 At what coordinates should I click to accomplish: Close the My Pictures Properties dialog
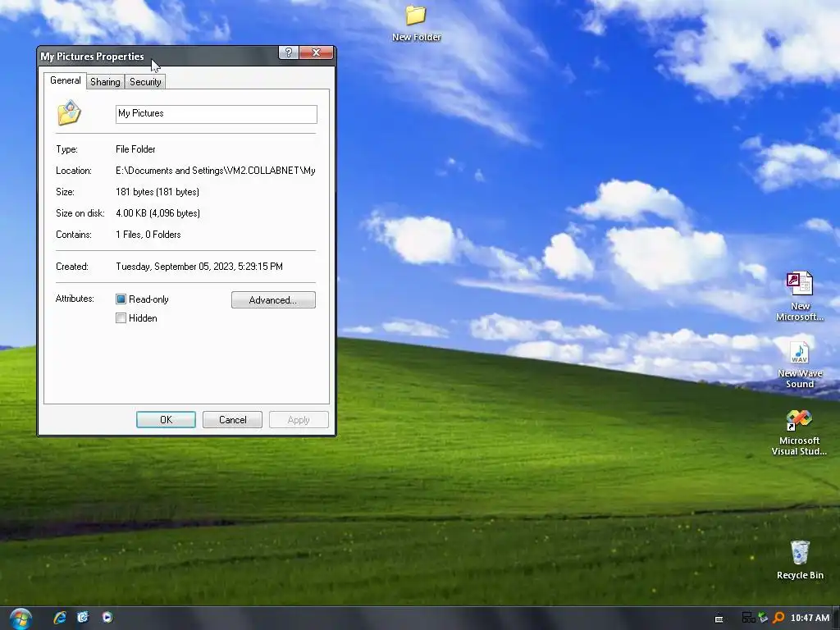[x=316, y=52]
